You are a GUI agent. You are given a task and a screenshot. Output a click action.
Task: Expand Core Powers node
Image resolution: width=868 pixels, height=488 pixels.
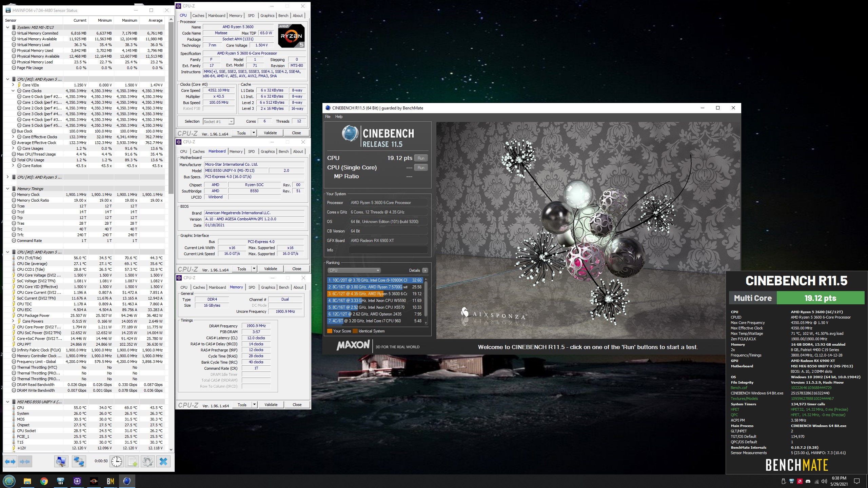point(13,321)
